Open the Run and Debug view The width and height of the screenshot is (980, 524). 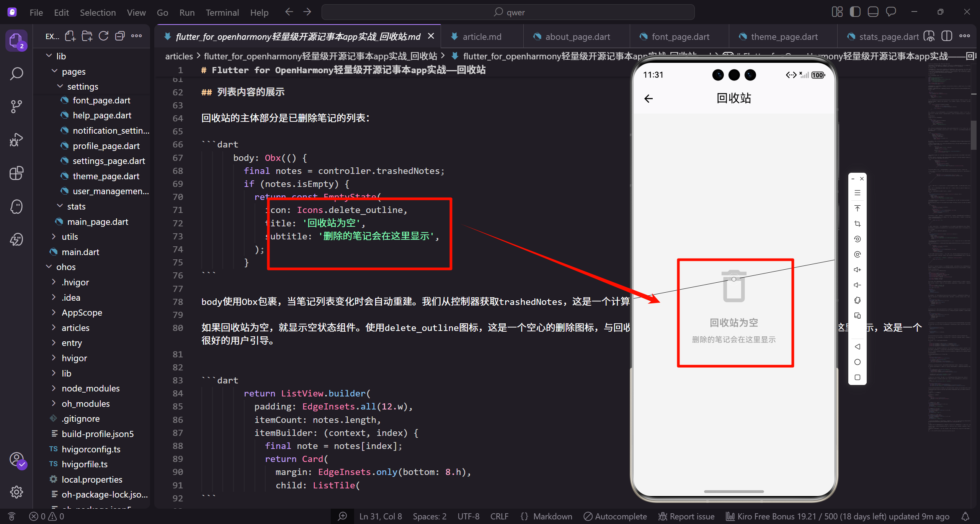click(16, 140)
